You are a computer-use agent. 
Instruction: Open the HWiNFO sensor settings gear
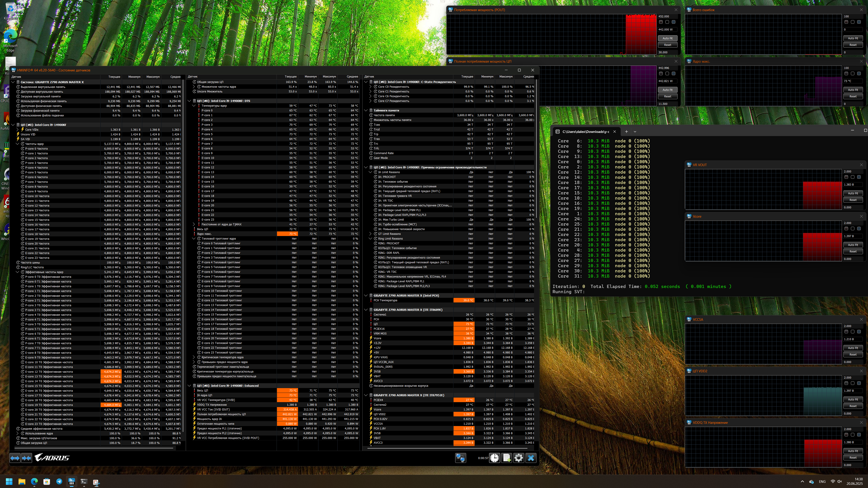519,458
